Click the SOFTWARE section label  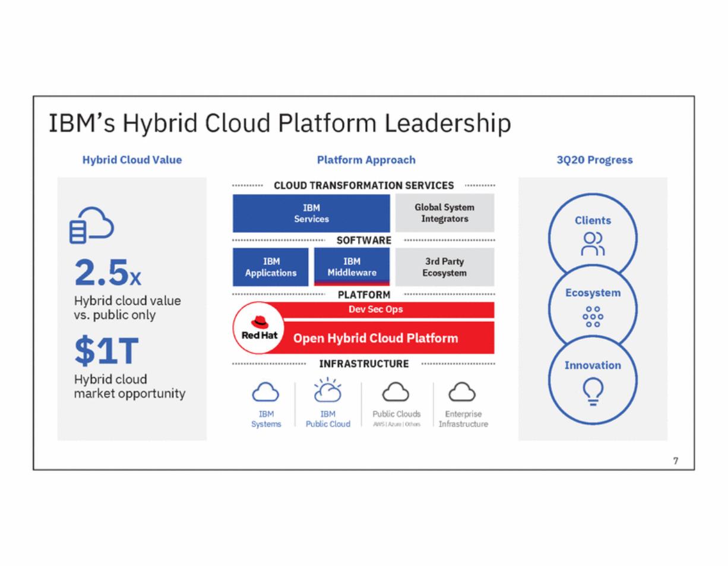coord(364,241)
